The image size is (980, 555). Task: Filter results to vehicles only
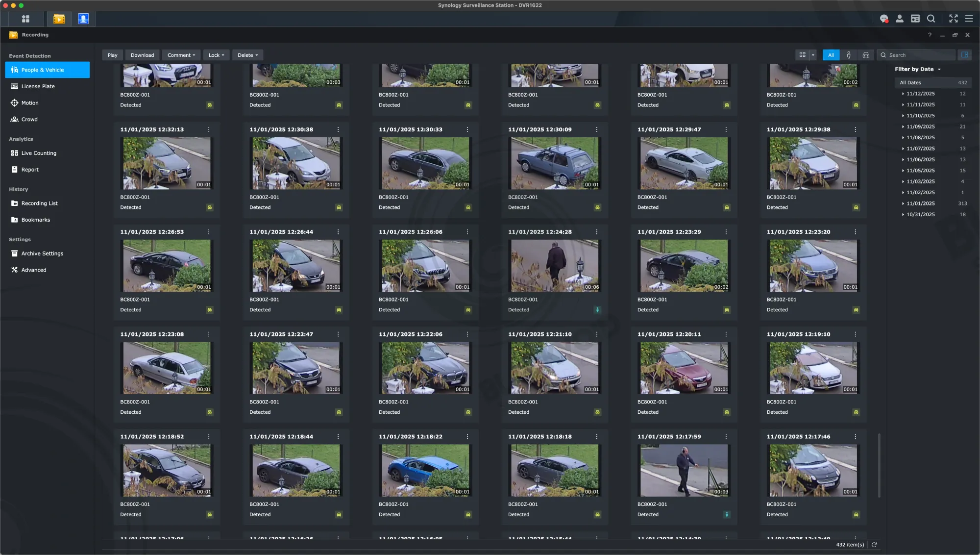click(x=866, y=55)
